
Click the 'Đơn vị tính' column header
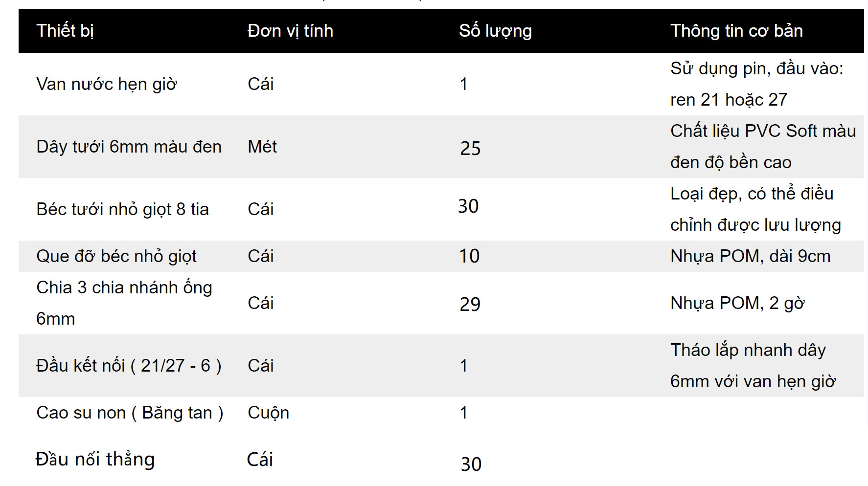290,31
